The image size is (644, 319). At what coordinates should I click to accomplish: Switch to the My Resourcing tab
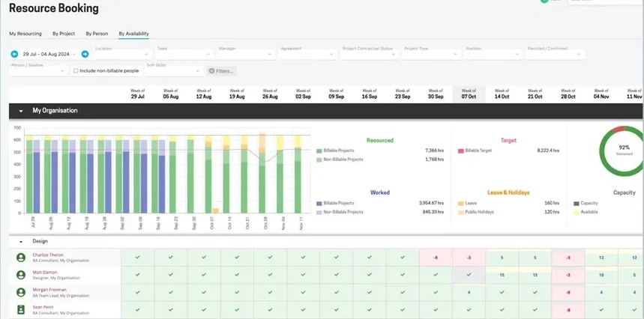pyautogui.click(x=25, y=34)
